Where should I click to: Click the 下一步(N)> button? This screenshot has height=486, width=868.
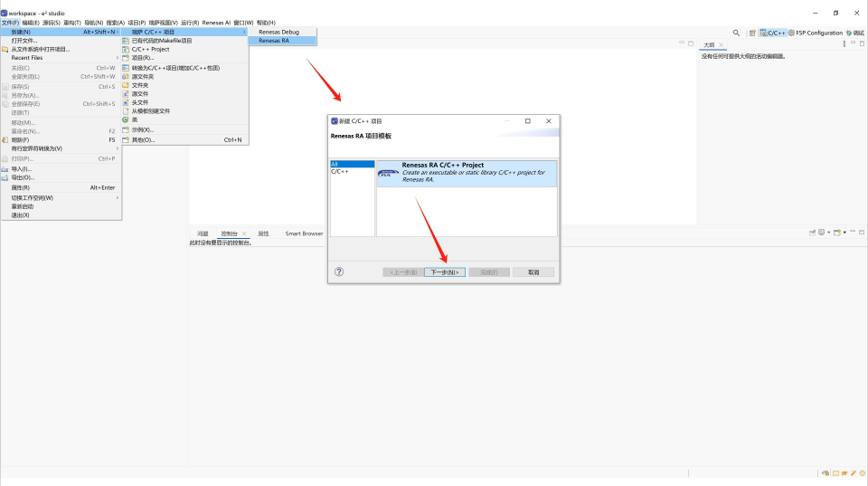pyautogui.click(x=445, y=272)
